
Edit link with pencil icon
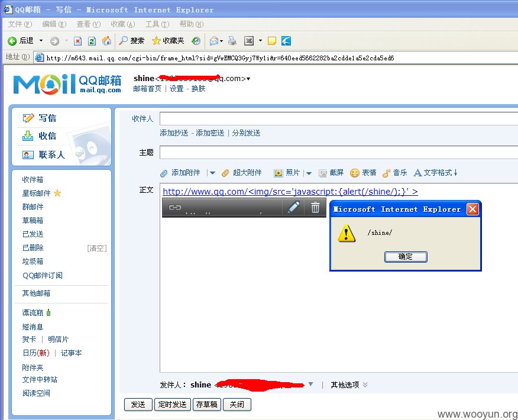(x=293, y=208)
